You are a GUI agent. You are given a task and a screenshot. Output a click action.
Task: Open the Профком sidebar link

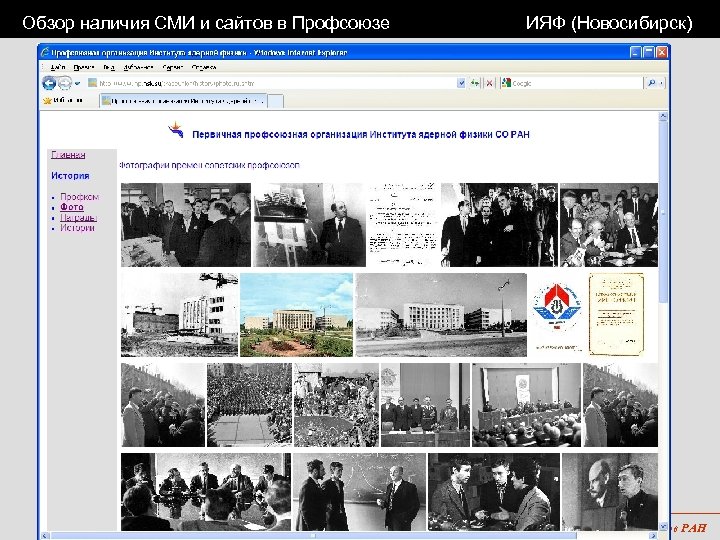[x=79, y=197]
